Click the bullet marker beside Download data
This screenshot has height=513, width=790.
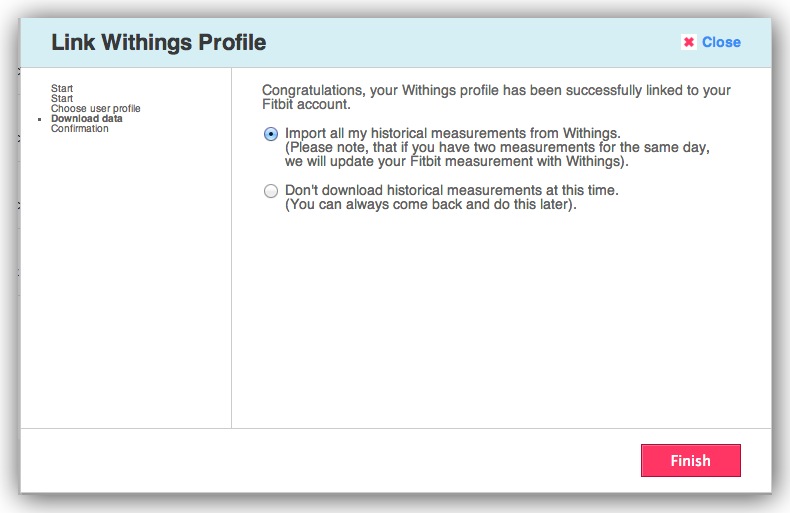[41, 120]
